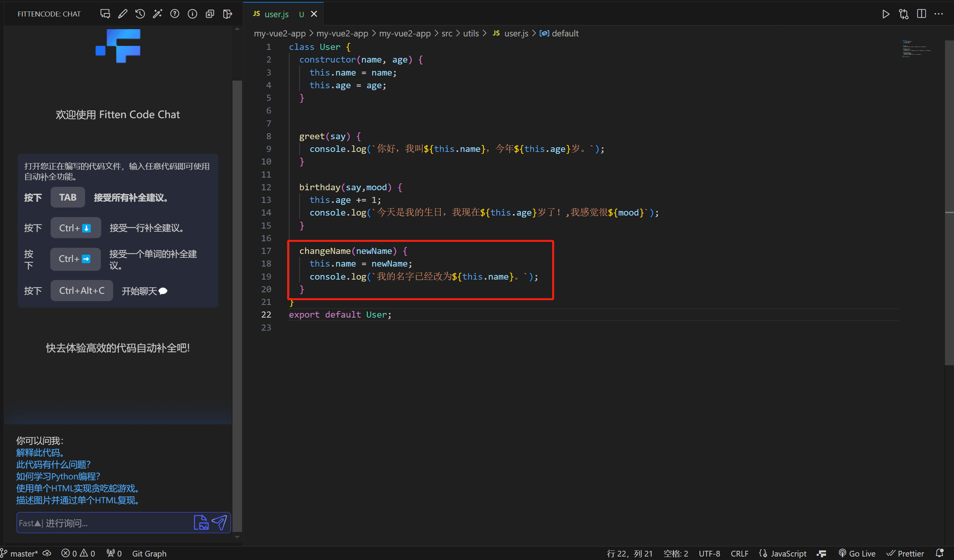Image resolution: width=954 pixels, height=560 pixels.
Task: Start a new chat conversation
Action: click(105, 14)
